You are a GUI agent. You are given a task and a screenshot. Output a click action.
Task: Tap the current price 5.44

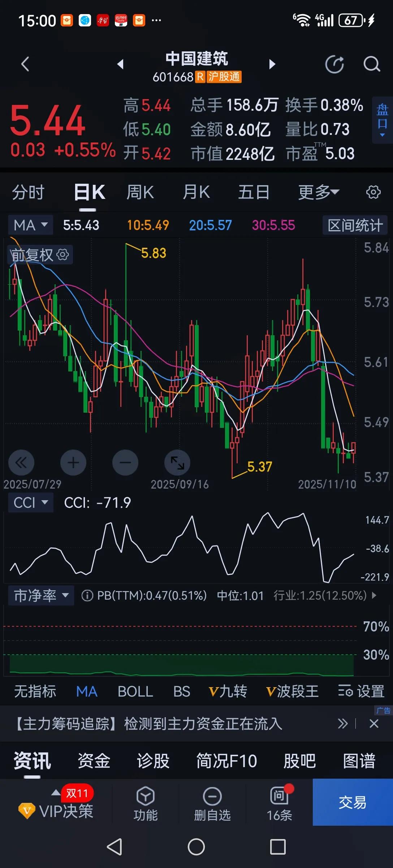(48, 120)
